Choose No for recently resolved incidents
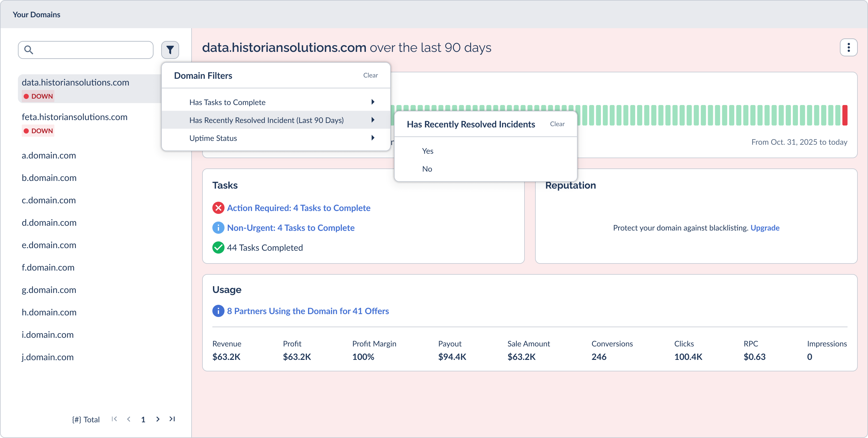The image size is (868, 438). click(485, 169)
